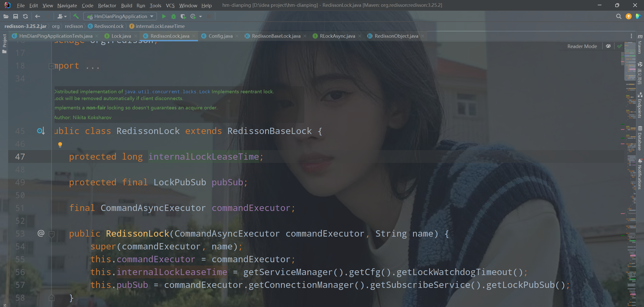
Task: Navigate back with the left arrow
Action: click(x=38, y=17)
